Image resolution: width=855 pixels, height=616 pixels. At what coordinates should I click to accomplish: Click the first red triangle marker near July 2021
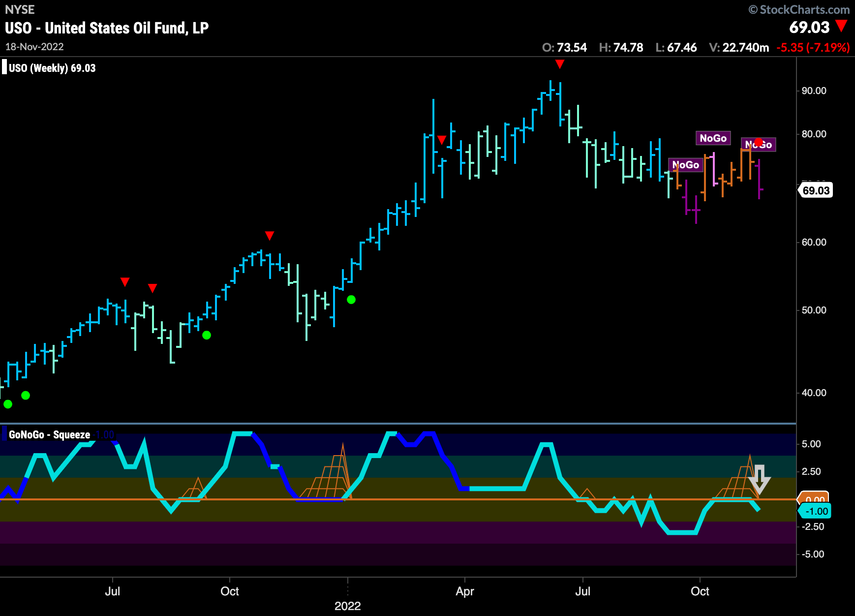(125, 282)
